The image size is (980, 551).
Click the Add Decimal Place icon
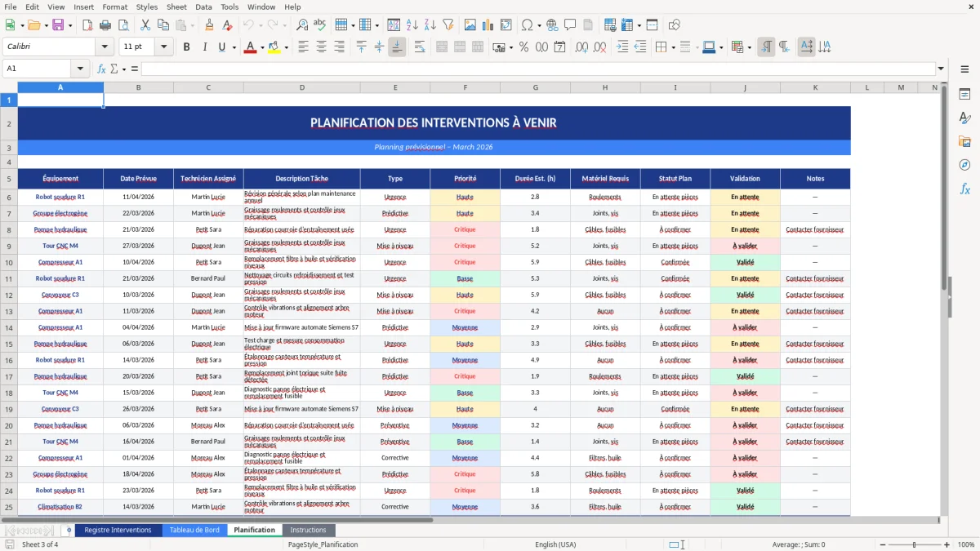[581, 47]
